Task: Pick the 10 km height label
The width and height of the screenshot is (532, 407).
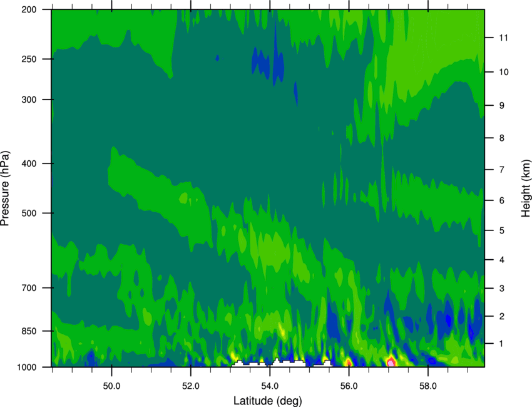Action: click(x=503, y=72)
